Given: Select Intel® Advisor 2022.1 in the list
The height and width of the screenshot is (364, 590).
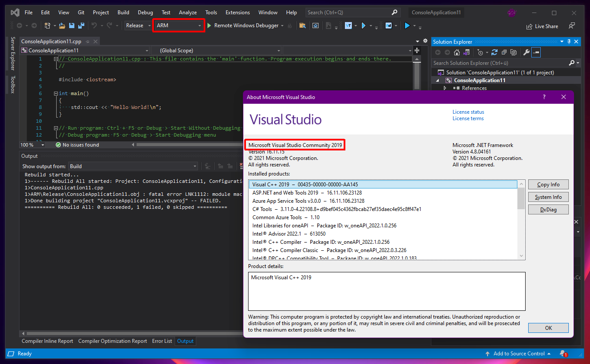Looking at the screenshot, I should pos(383,234).
